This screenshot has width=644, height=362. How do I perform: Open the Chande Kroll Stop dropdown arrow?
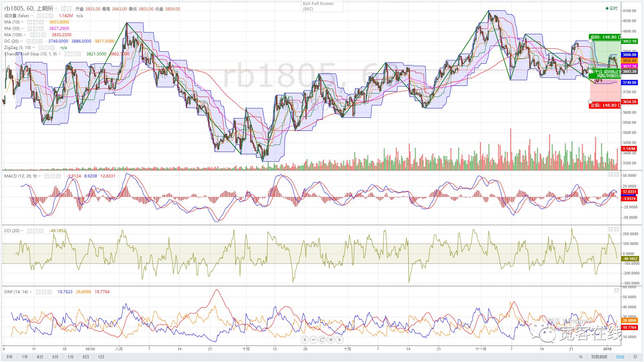click(x=60, y=54)
